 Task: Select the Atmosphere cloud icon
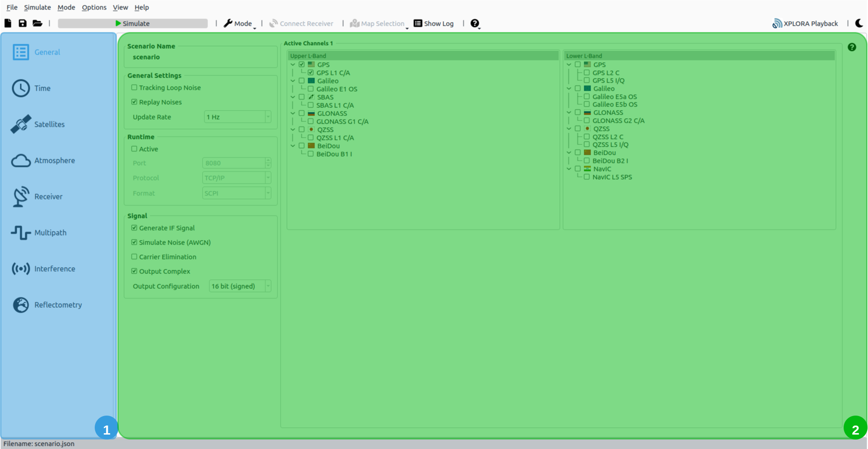click(x=21, y=161)
